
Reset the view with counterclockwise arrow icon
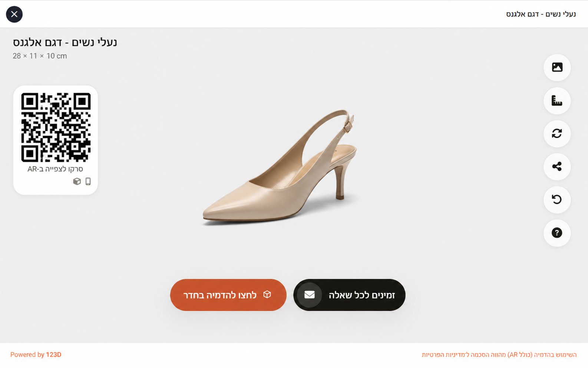(557, 200)
